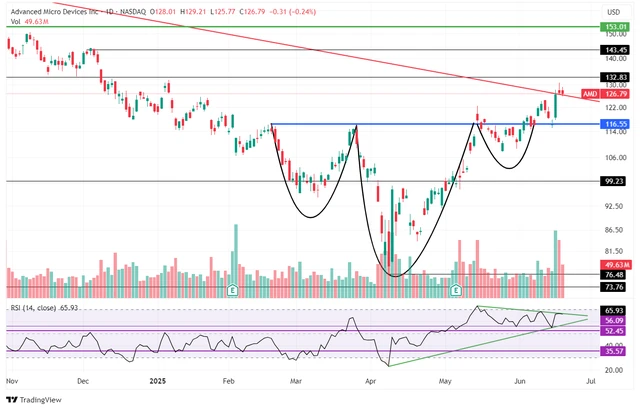This screenshot has width=640, height=410.
Task: Click the Feb label on time axis
Action: [229, 381]
